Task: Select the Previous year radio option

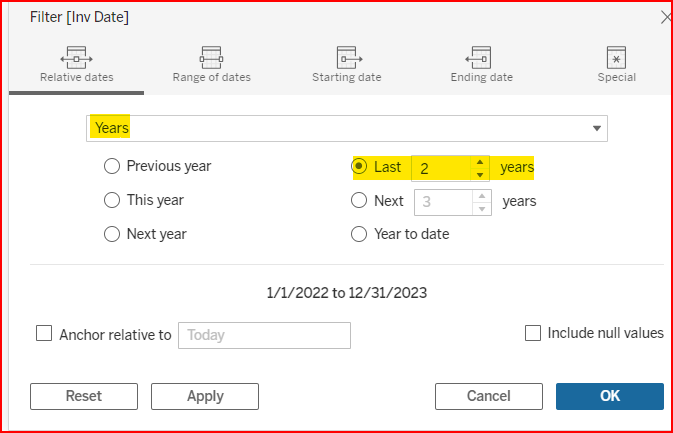Action: pyautogui.click(x=113, y=167)
